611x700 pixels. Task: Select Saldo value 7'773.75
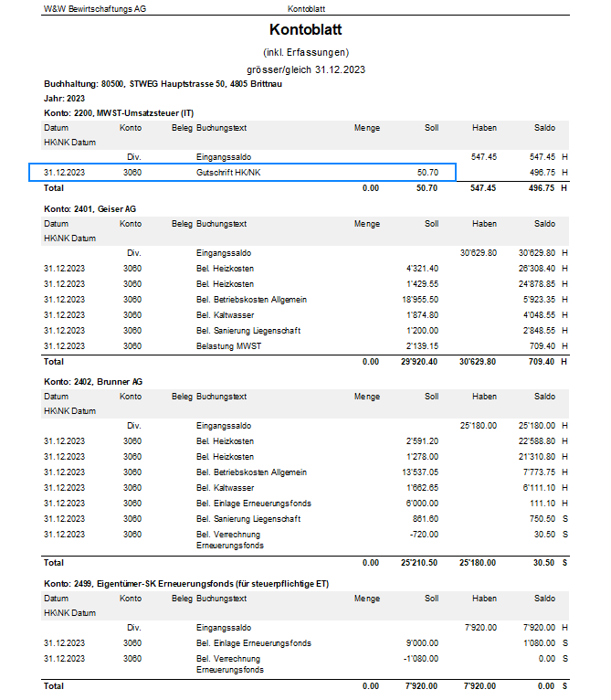(539, 472)
